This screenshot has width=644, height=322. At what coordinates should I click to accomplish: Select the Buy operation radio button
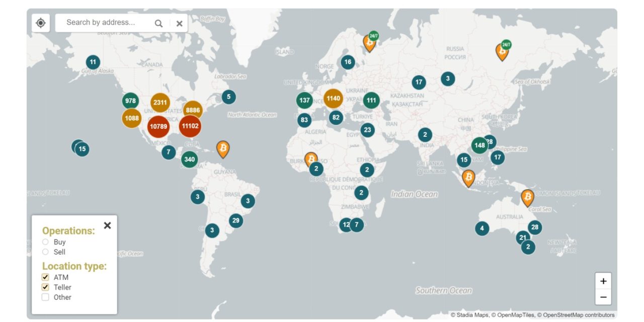(46, 242)
